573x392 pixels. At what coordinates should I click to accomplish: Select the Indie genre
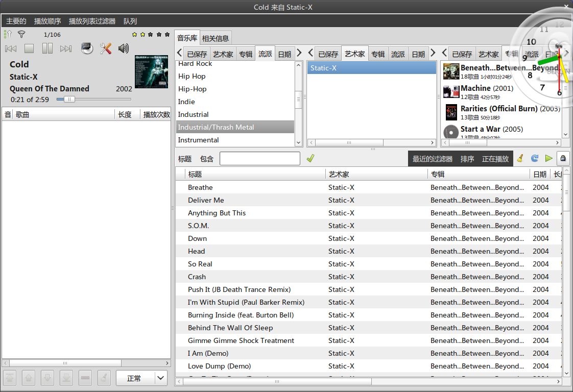click(235, 102)
